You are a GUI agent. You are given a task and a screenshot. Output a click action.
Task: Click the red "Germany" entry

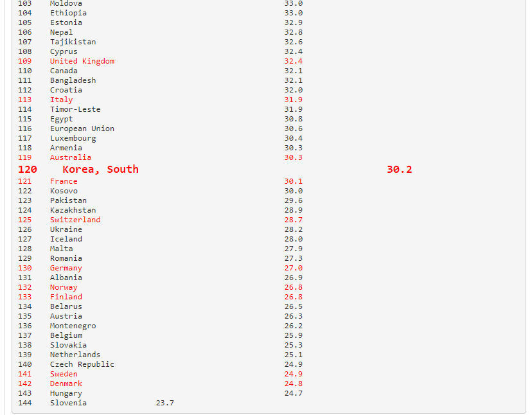pos(66,268)
